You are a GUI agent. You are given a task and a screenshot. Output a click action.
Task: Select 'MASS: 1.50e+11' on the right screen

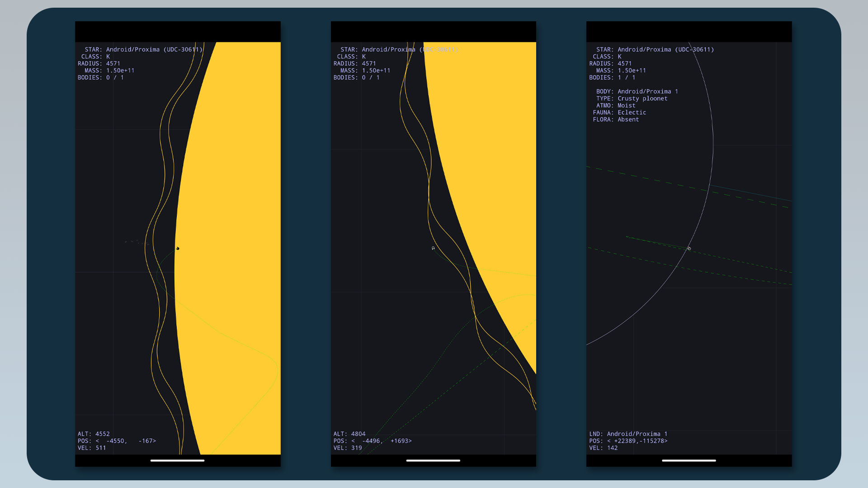621,70
